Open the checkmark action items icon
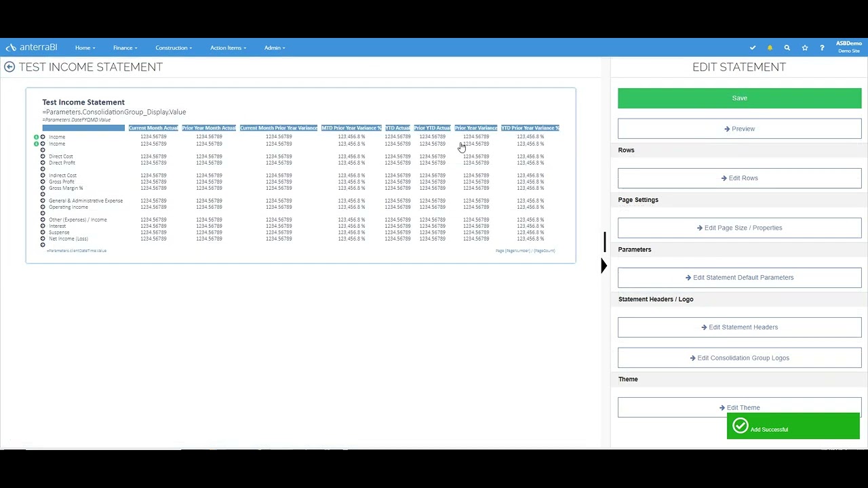The width and height of the screenshot is (868, 488). point(753,47)
